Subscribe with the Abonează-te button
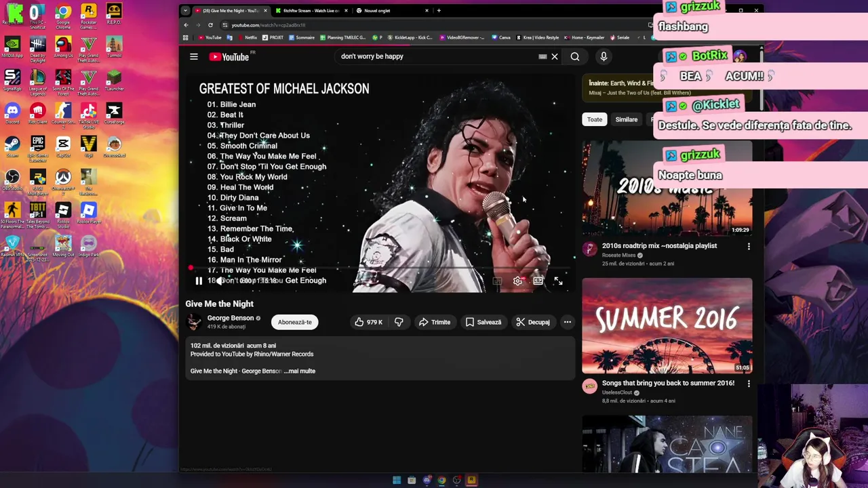Screen dimensions: 868x488 (x=295, y=322)
